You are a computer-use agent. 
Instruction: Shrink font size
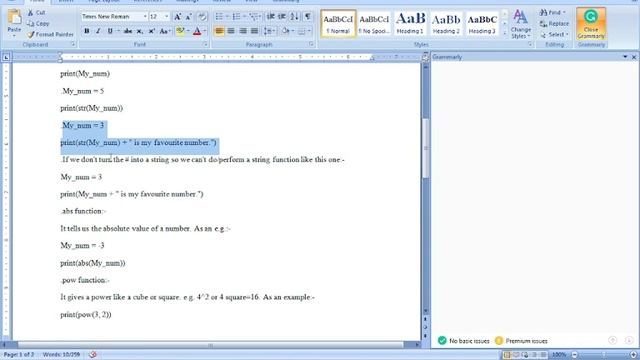[x=189, y=17]
